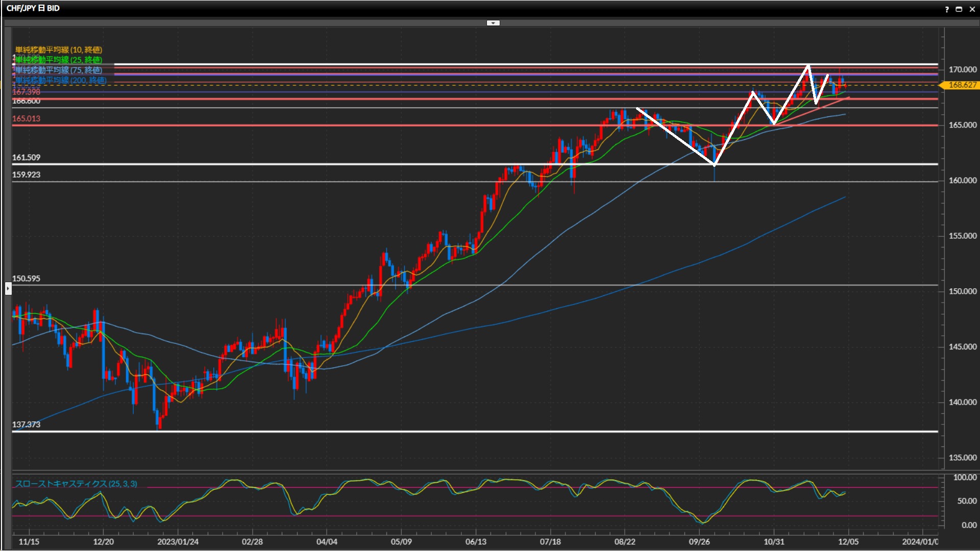
Task: Close the CHF/JPY chart window
Action: tap(972, 9)
